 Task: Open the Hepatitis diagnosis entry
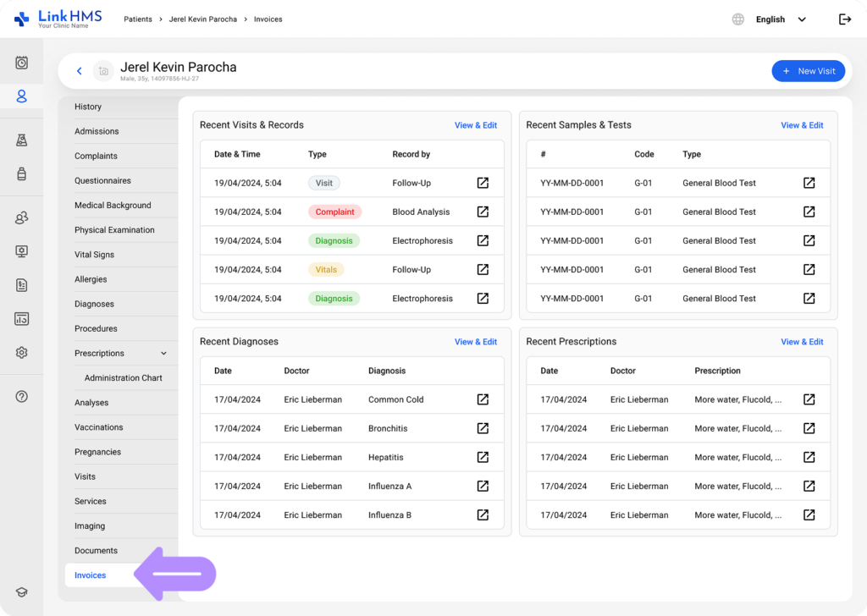pyautogui.click(x=483, y=457)
